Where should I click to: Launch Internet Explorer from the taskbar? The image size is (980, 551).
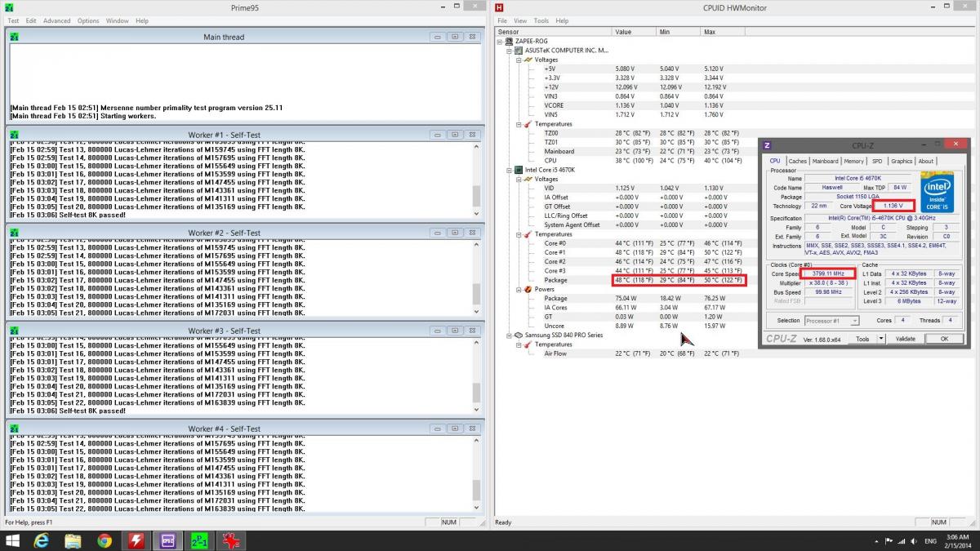point(42,540)
